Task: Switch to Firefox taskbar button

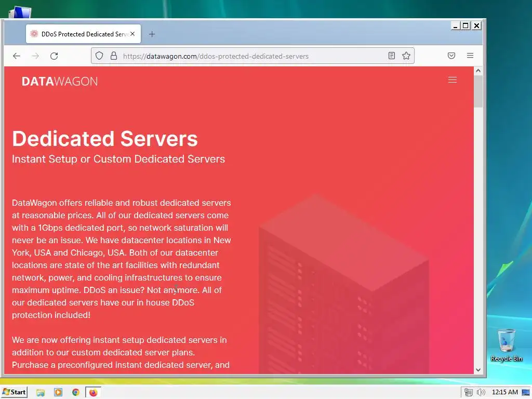Action: pyautogui.click(x=93, y=393)
